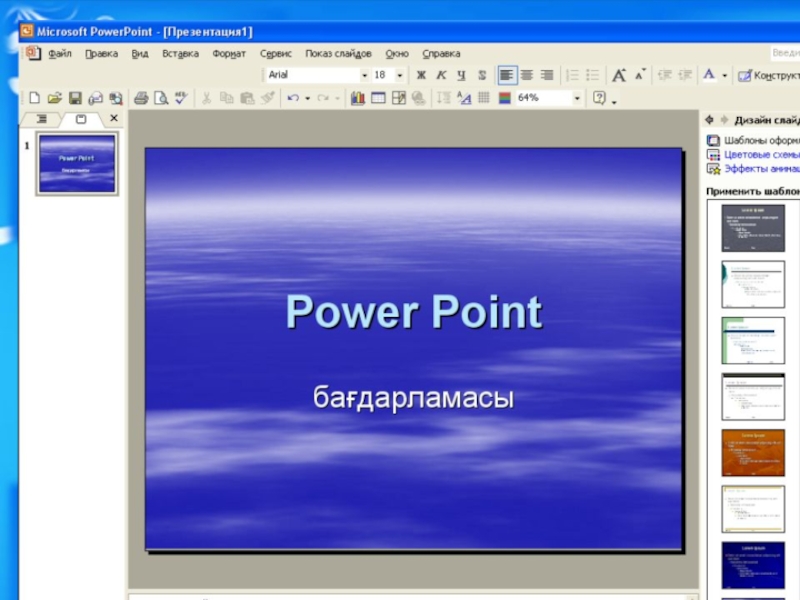Viewport: 800px width, 600px height.
Task: Apply the orange design template thumbnail
Action: [x=753, y=453]
